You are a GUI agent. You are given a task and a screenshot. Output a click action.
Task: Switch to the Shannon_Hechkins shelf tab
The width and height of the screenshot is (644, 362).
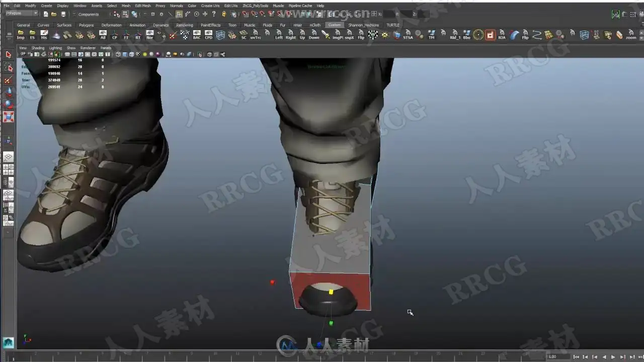coord(363,25)
